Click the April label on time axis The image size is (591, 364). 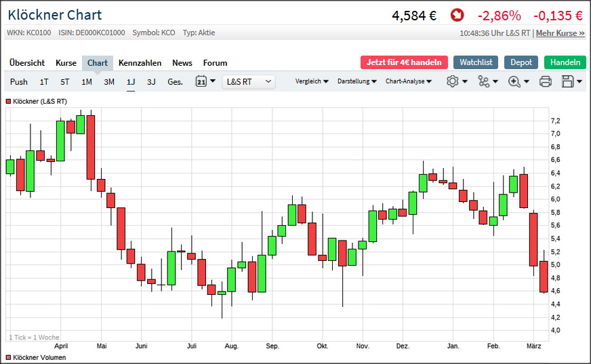(61, 346)
